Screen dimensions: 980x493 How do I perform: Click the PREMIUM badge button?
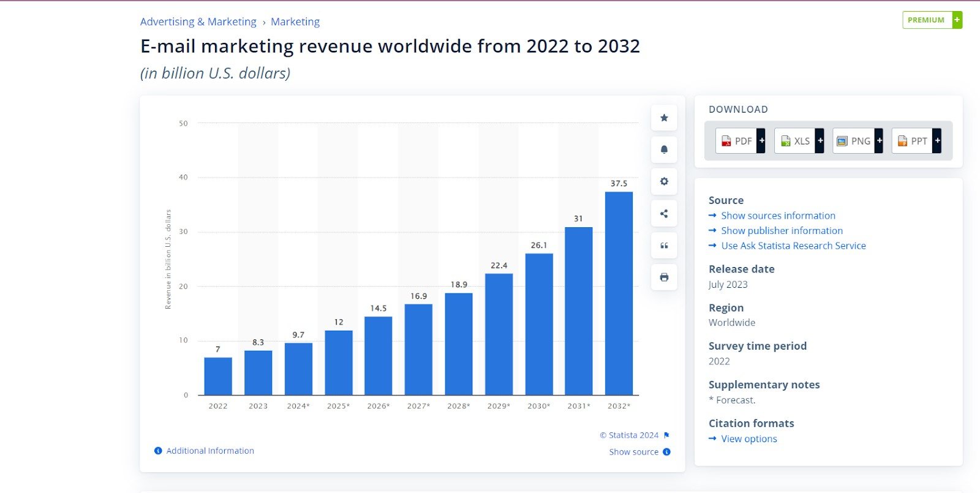coord(932,20)
